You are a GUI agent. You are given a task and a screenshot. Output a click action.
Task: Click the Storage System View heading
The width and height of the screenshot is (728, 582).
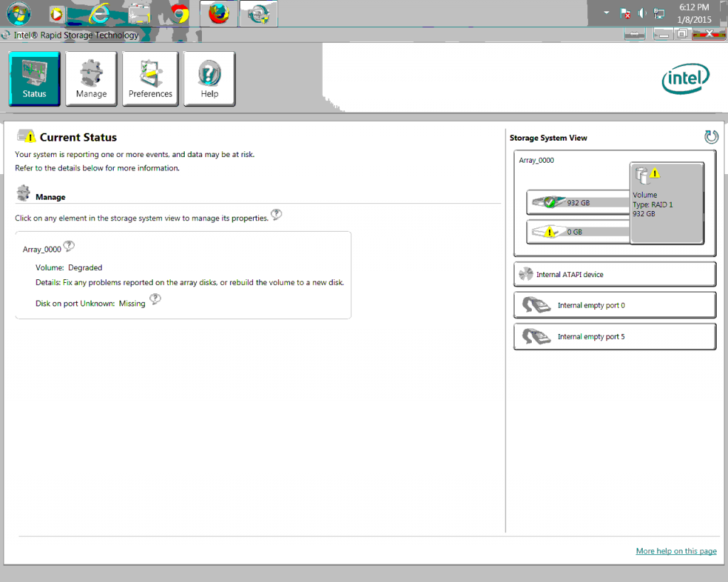[548, 138]
